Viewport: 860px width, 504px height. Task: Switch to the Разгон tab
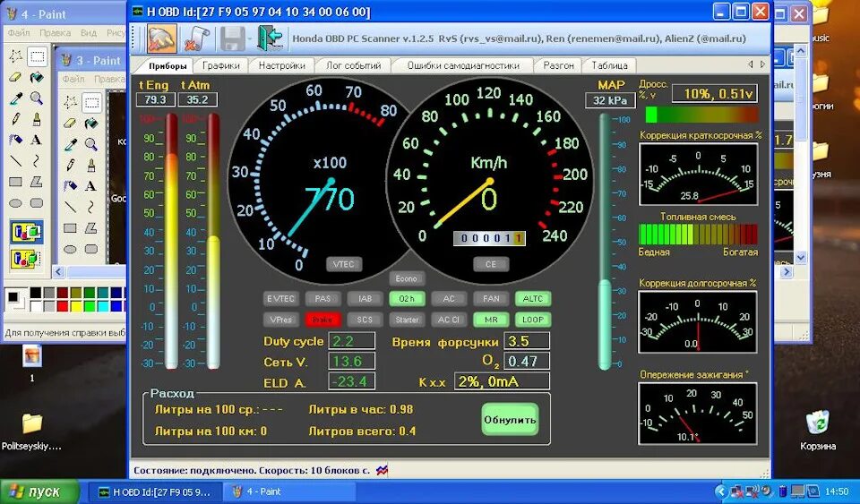[558, 65]
